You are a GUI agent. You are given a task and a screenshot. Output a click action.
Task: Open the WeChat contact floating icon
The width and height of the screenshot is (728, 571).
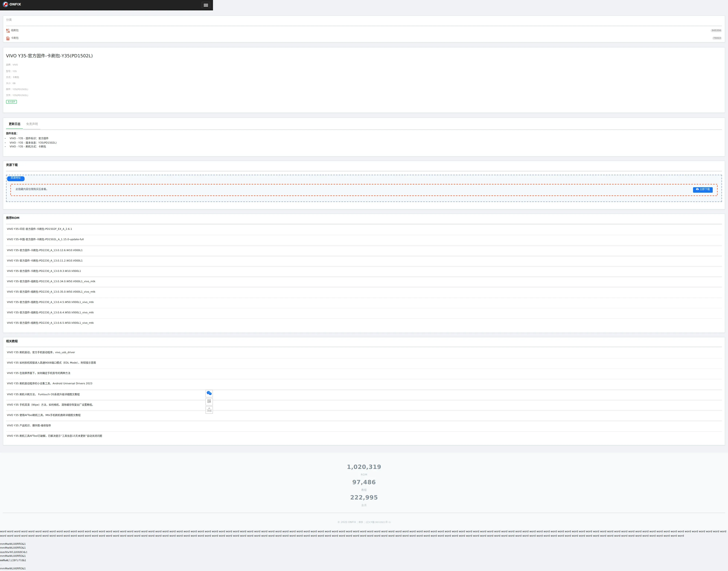click(x=209, y=393)
